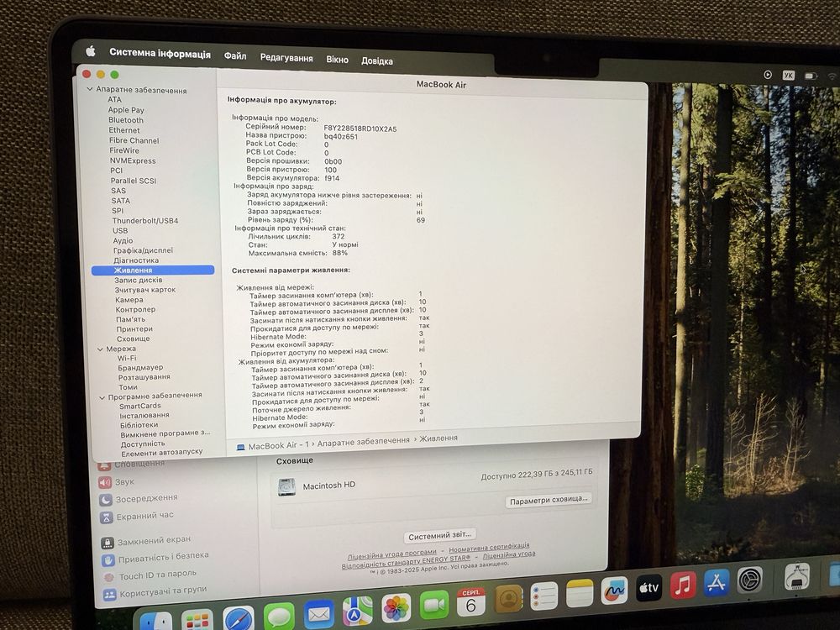Open Contacts app in the Dock

(508, 598)
